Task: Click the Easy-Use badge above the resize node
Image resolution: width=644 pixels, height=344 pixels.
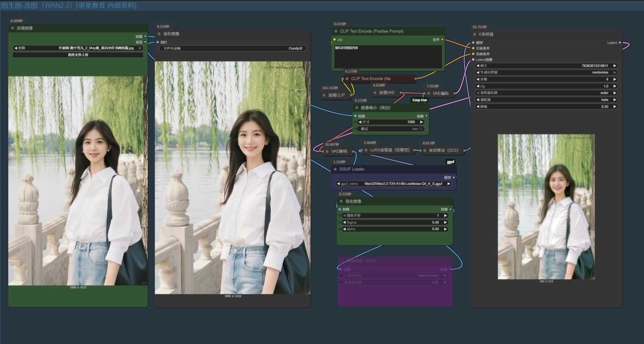Action: click(420, 100)
